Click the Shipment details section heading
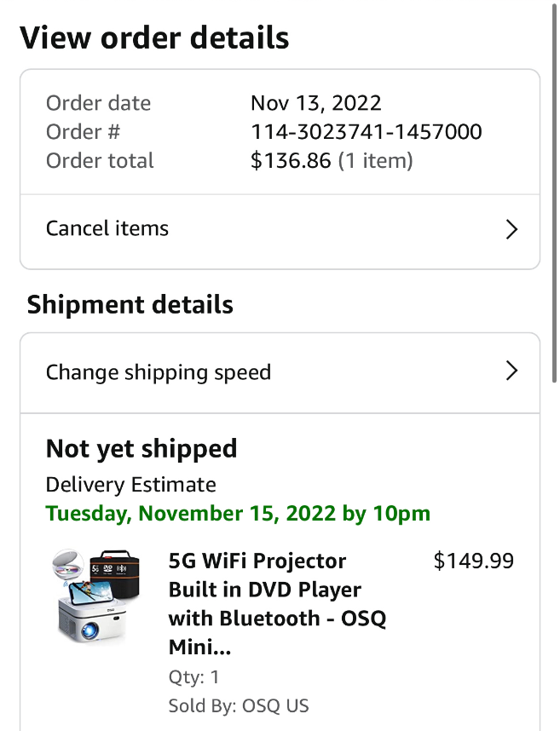Screen dimensions: 560x731 pos(130,305)
